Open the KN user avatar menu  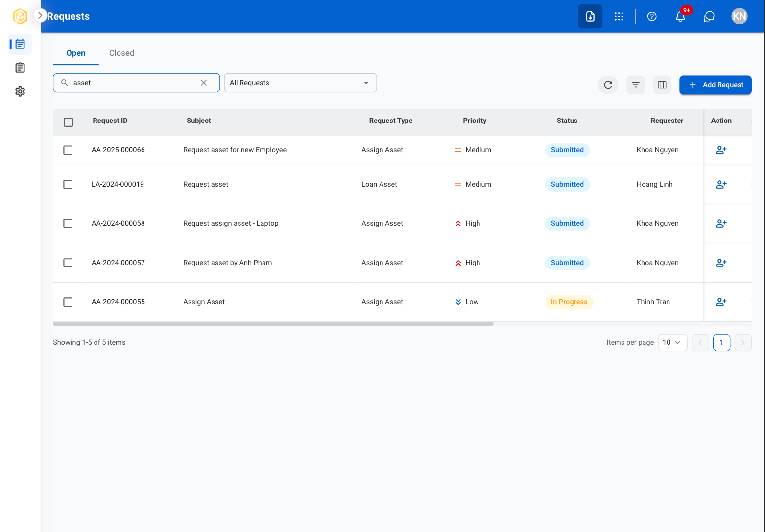click(740, 16)
